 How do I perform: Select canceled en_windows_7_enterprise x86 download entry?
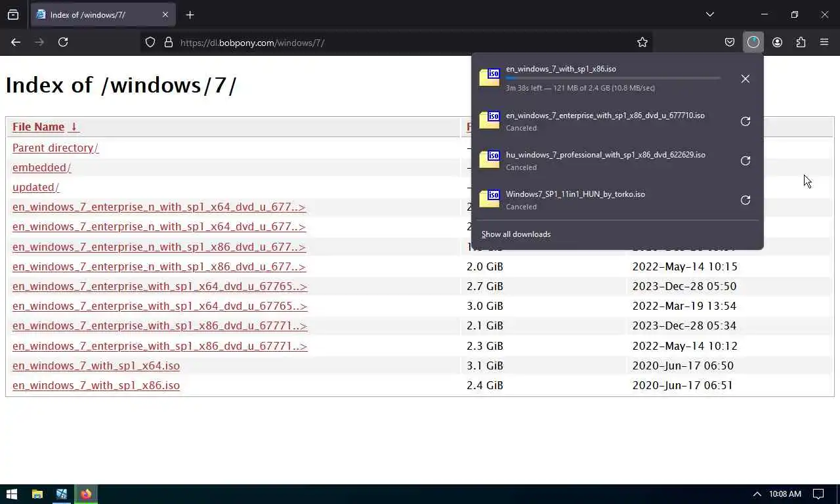tap(600, 121)
